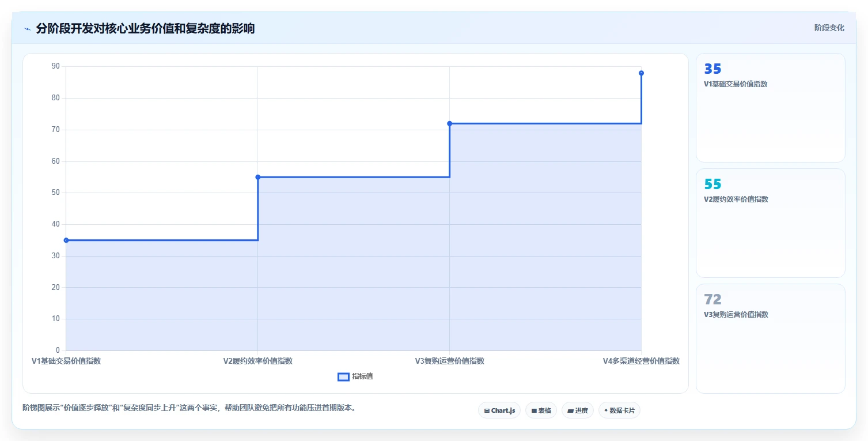Image resolution: width=868 pixels, height=441 pixels.
Task: Click the 指标值 legend label
Action: click(363, 376)
